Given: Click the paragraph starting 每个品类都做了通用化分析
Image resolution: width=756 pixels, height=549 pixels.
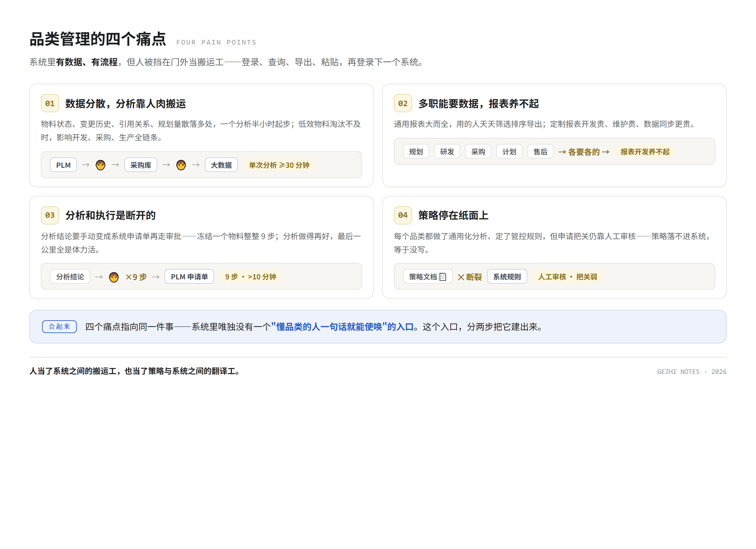Looking at the screenshot, I should (x=553, y=243).
